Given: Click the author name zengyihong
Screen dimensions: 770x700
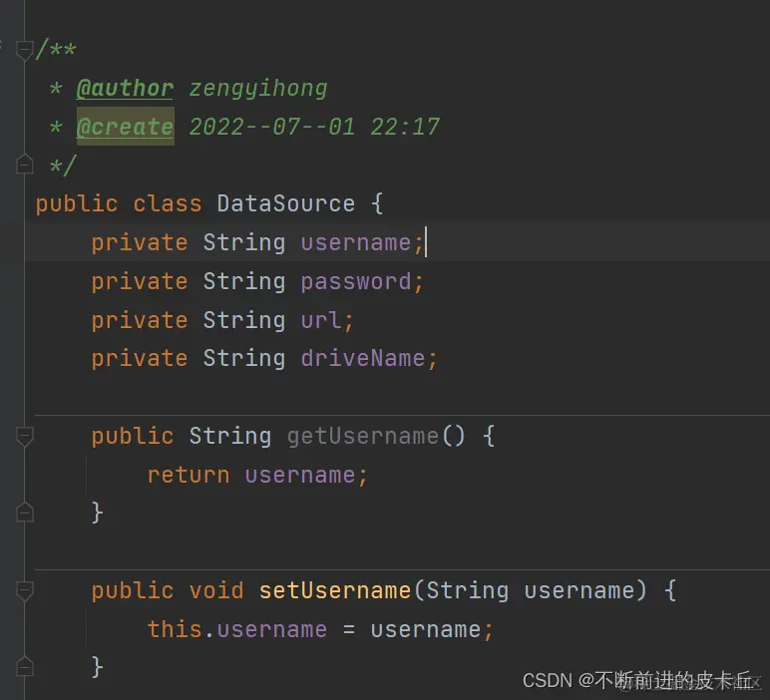Looking at the screenshot, I should 257,88.
